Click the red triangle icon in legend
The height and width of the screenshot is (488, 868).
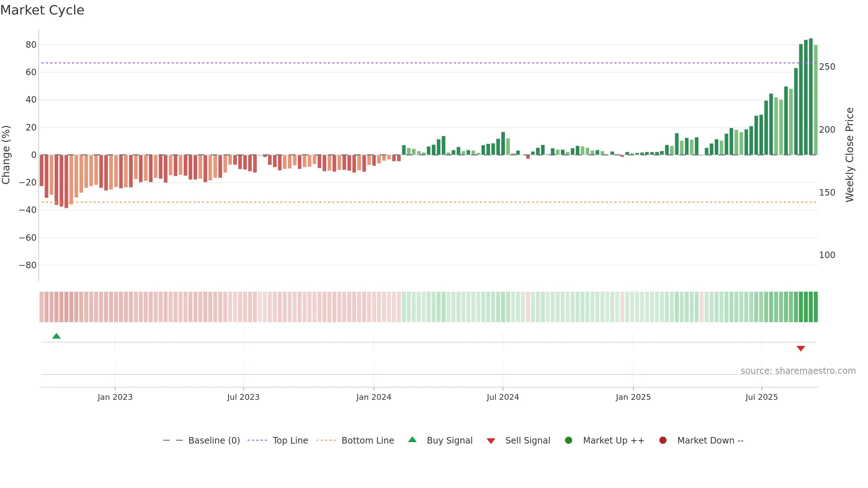tap(491, 441)
